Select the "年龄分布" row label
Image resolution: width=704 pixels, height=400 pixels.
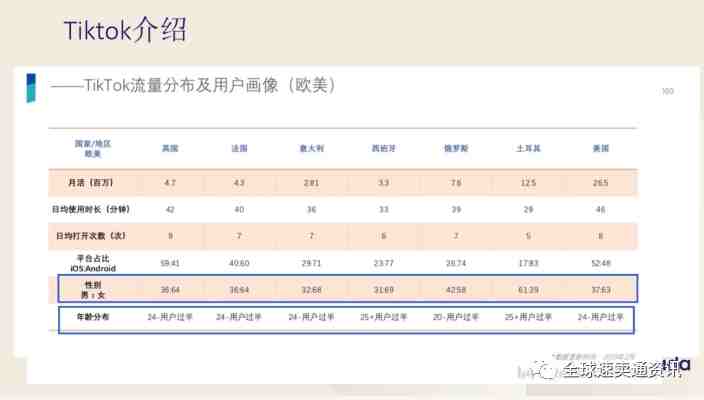point(93,316)
